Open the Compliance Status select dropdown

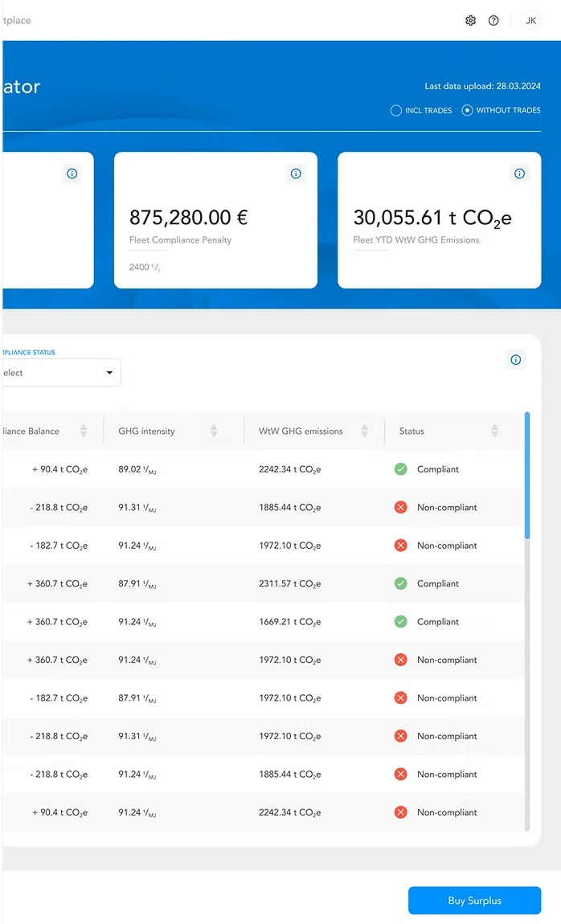pyautogui.click(x=60, y=373)
